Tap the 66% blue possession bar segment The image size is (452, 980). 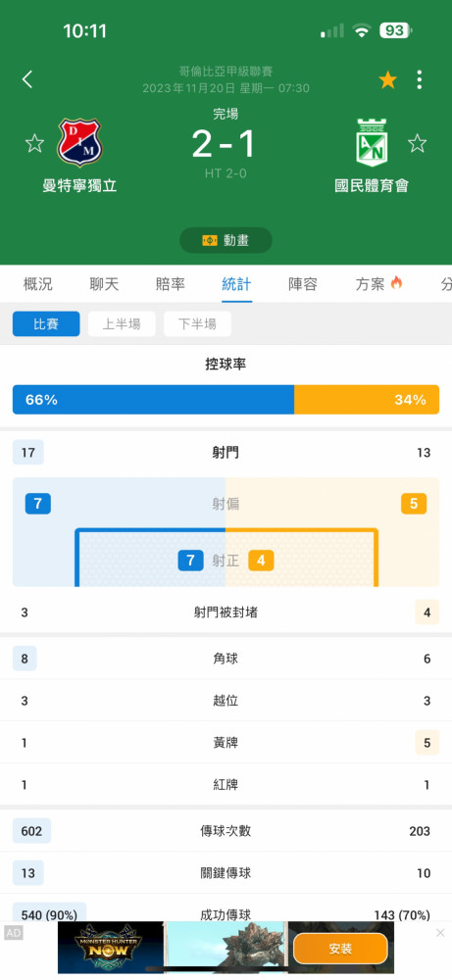tap(153, 400)
